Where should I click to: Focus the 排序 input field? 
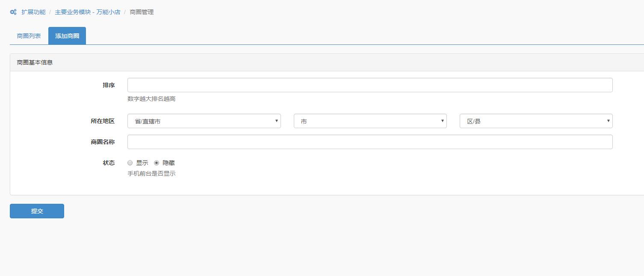click(369, 85)
